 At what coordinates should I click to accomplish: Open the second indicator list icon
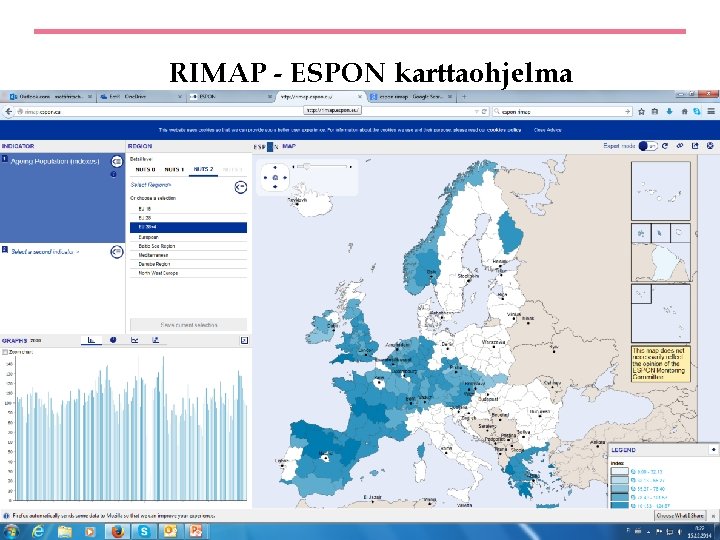coord(117,252)
